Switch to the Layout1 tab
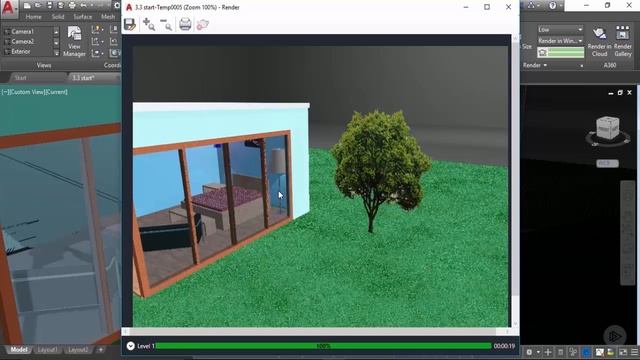 [47, 350]
